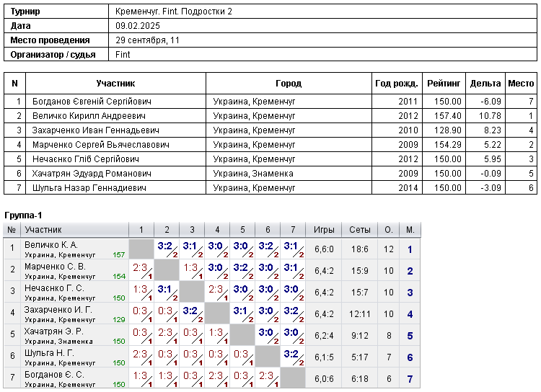541x392 pixels.
Task: Click group row name 'Величко К. А.'
Action: pyautogui.click(x=51, y=245)
